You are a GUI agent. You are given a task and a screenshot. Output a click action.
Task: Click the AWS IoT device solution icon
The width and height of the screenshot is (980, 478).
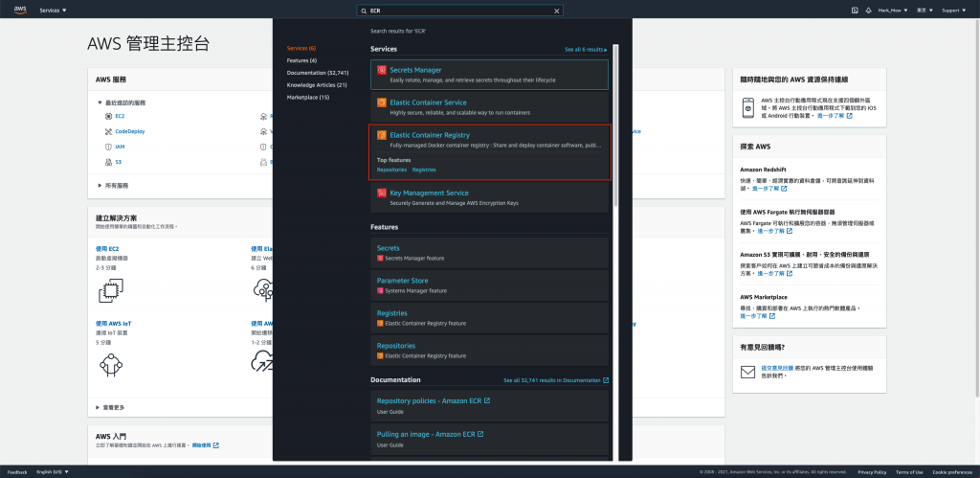point(111,363)
